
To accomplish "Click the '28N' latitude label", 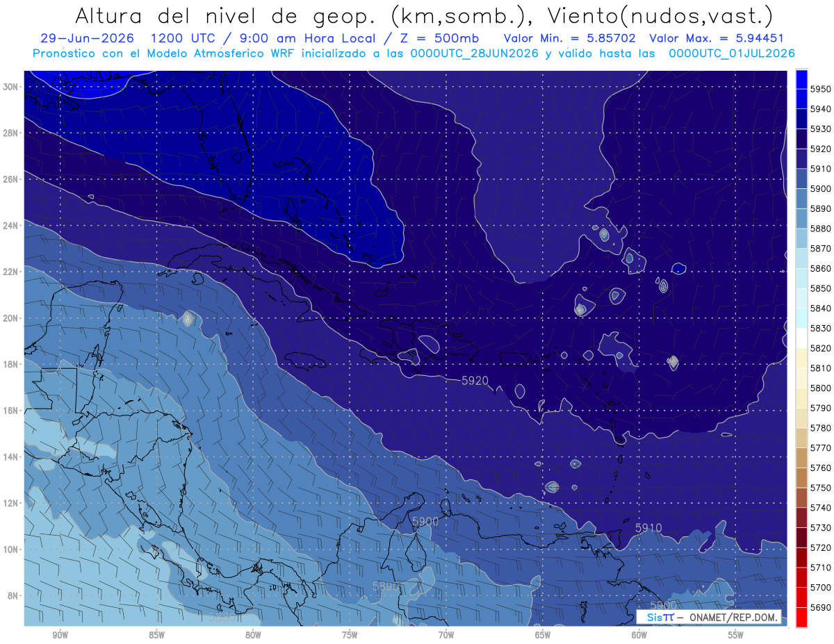I will [x=11, y=133].
